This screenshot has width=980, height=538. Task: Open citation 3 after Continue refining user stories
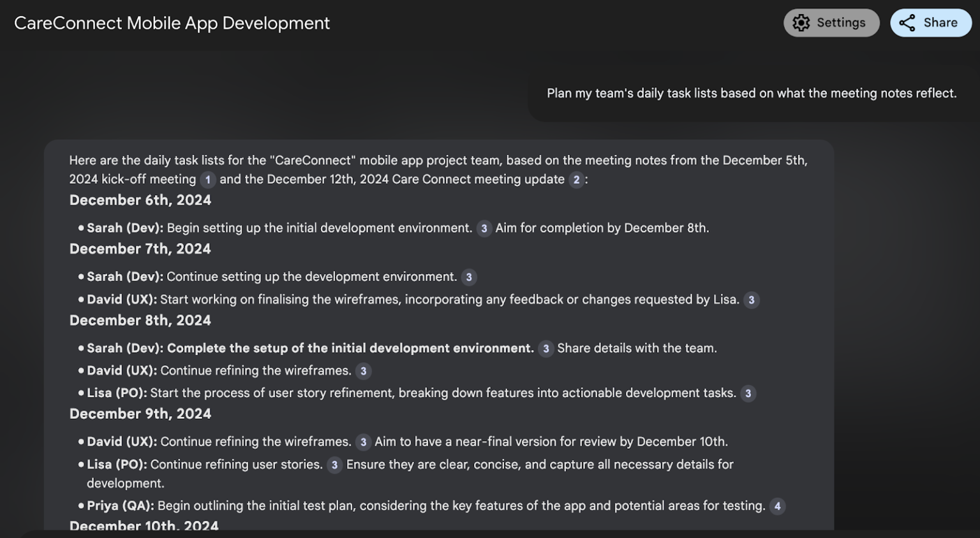pos(334,465)
